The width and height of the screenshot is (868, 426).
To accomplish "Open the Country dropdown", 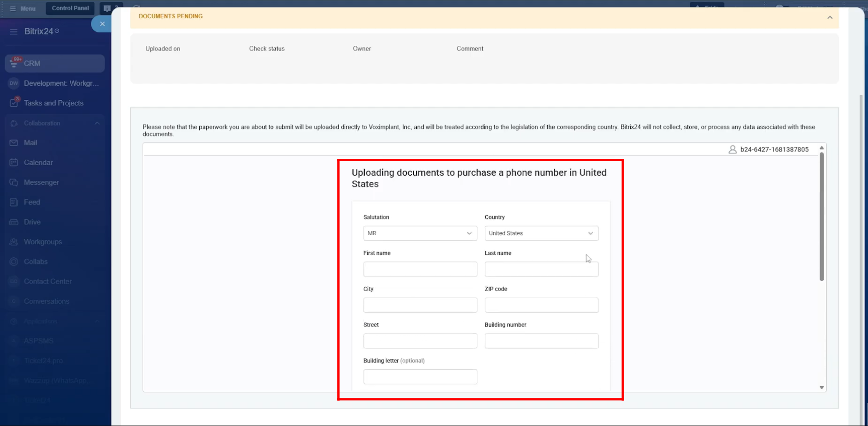I will [541, 233].
